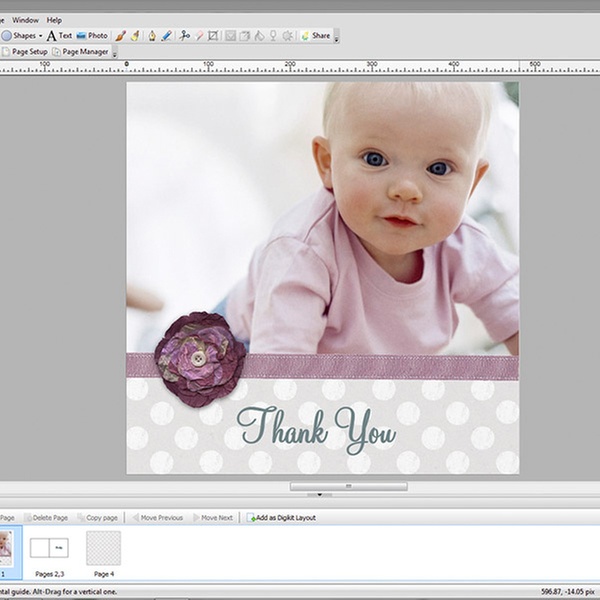Pick the pen nib tool icon

click(x=152, y=35)
